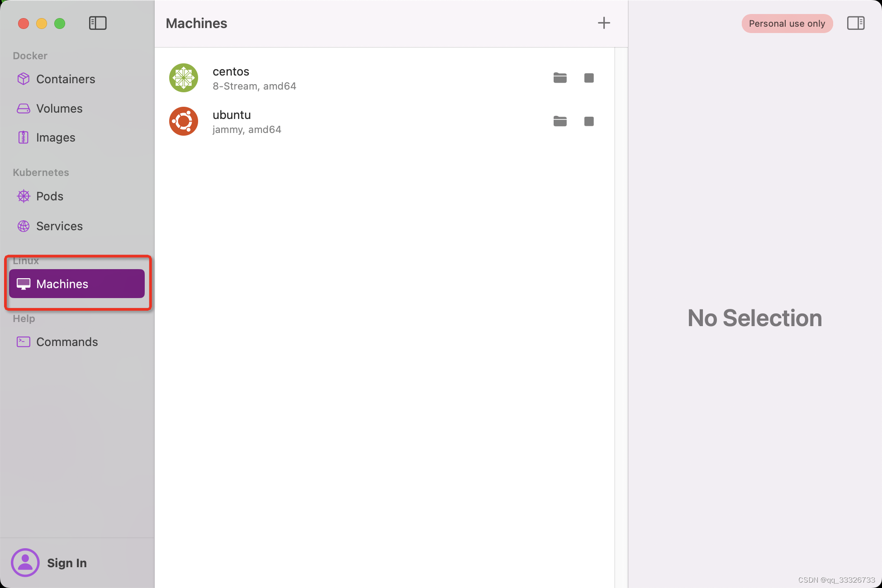Toggle the left sidebar panel icon
882x588 pixels.
pos(98,23)
